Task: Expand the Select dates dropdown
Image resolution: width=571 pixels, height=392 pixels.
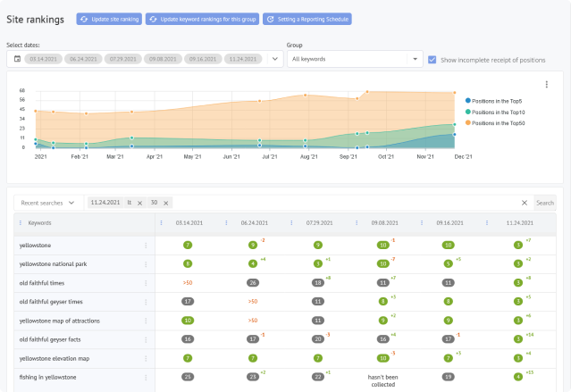Action: tap(273, 59)
